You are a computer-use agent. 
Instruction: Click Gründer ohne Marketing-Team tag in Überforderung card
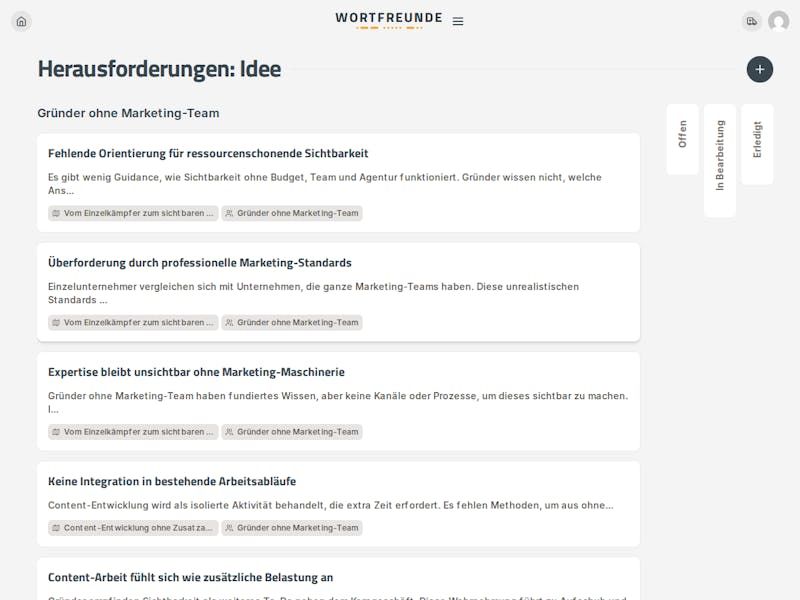[292, 322]
